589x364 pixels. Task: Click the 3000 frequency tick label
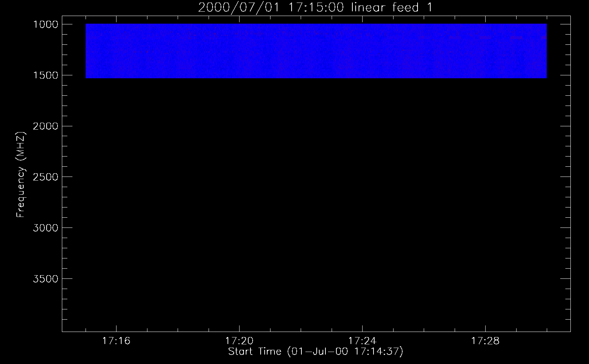click(x=46, y=228)
